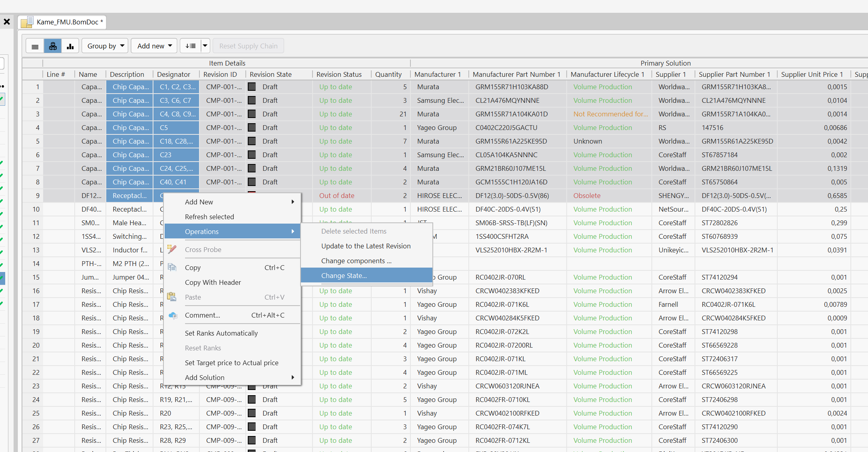868x452 pixels.
Task: Click the Comment cloud icon
Action: tap(173, 315)
